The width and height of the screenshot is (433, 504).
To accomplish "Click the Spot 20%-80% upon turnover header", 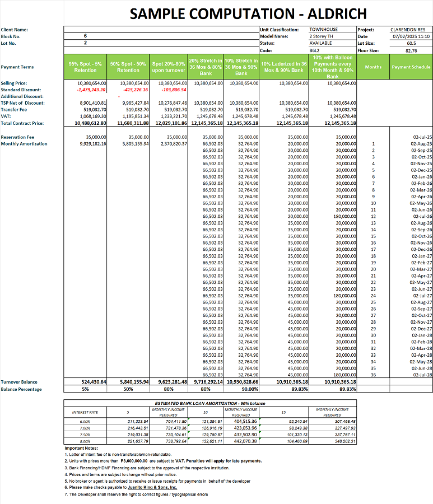I will (169, 67).
